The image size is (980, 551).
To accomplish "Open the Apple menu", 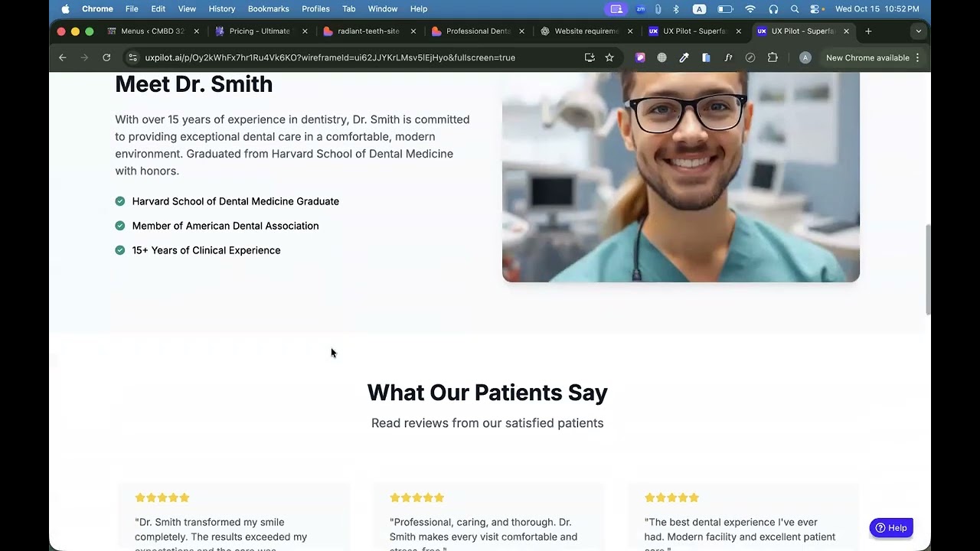I will [x=65, y=9].
